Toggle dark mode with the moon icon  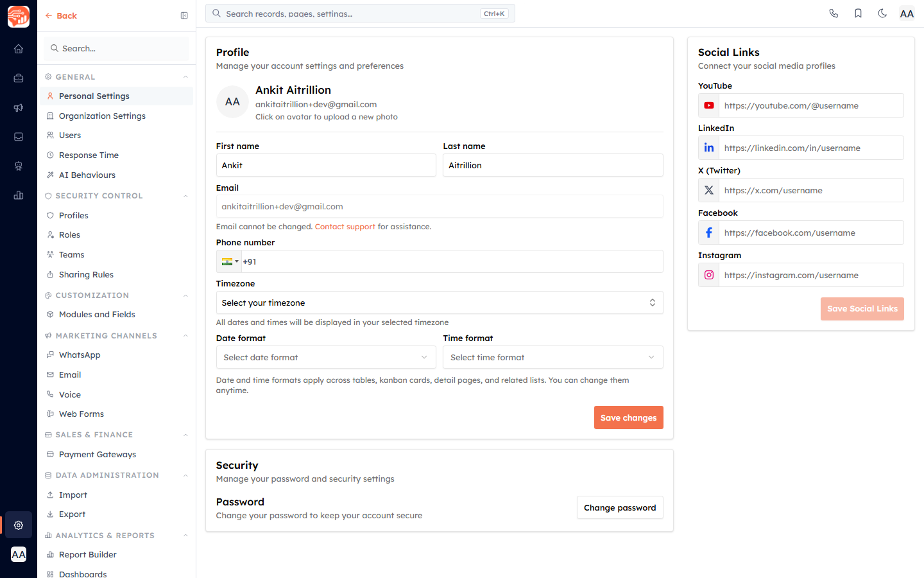click(x=882, y=13)
